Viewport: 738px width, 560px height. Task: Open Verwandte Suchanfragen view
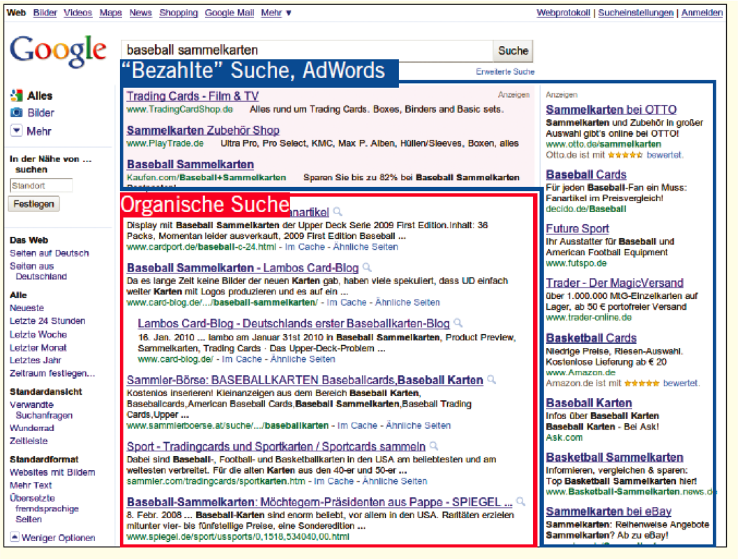click(41, 410)
